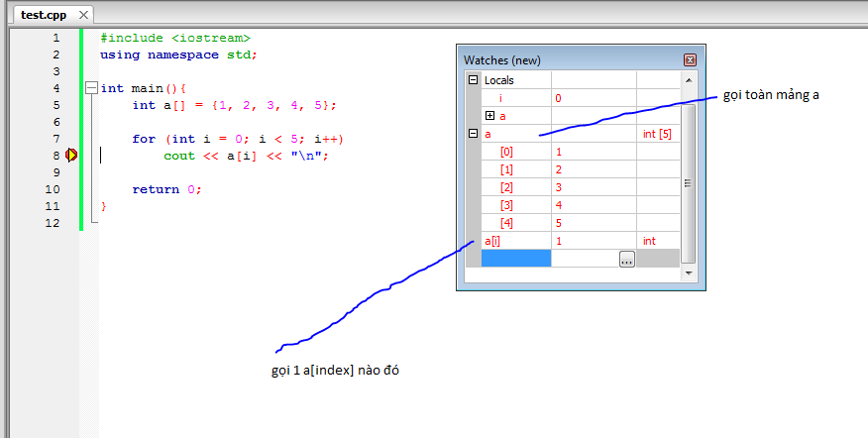This screenshot has width=868, height=438.
Task: Click the ellipsis button in empty watch row
Action: click(626, 259)
